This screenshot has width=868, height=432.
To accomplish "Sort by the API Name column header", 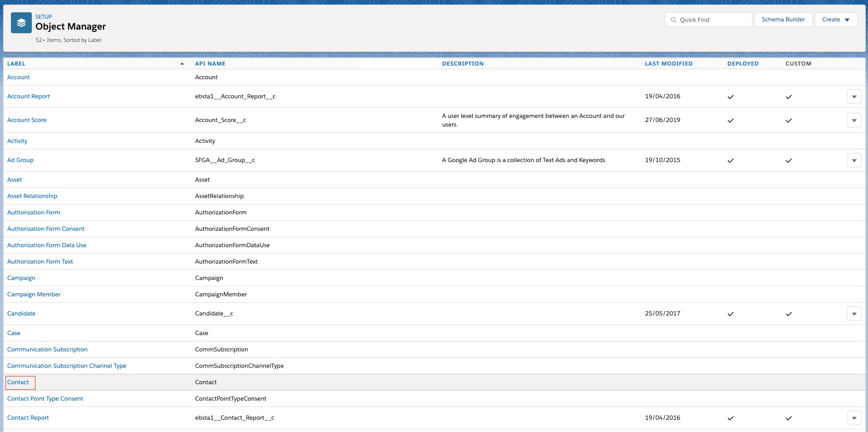I will tap(210, 64).
